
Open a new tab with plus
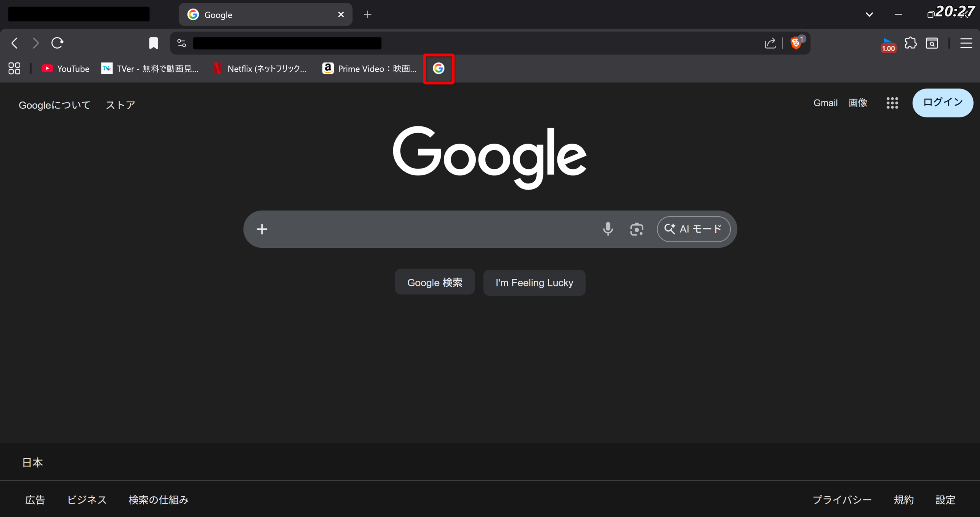[367, 15]
